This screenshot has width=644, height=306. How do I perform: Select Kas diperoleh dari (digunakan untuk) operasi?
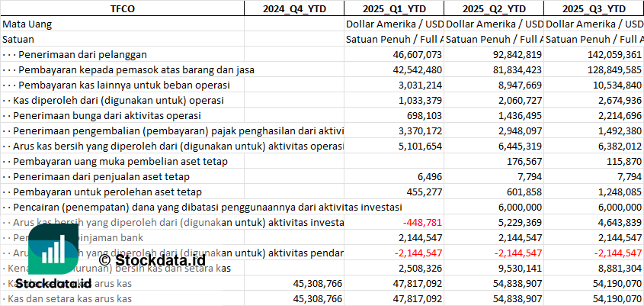pyautogui.click(x=113, y=101)
